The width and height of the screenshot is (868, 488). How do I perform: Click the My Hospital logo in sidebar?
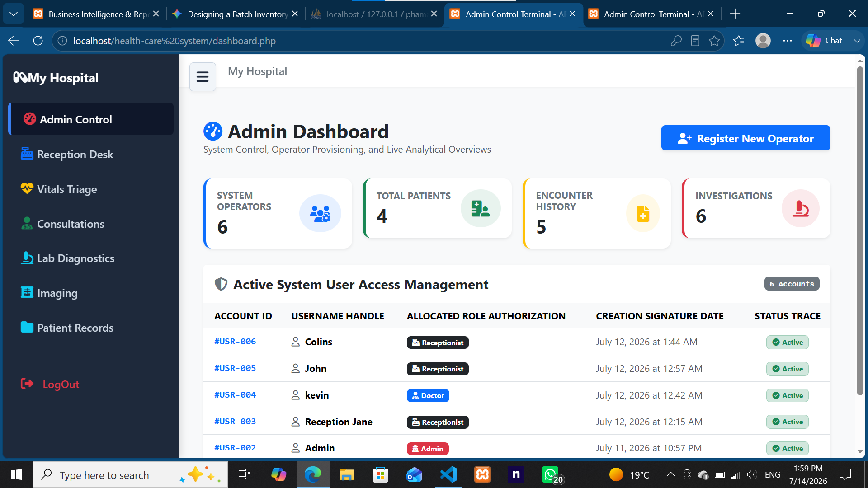56,78
